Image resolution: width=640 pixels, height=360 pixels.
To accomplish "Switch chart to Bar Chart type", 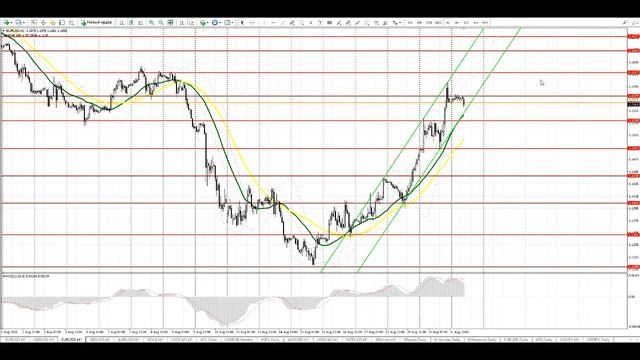I will point(122,22).
